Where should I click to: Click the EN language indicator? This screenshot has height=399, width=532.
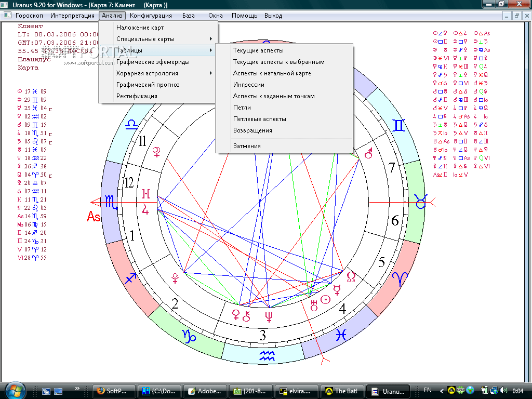click(428, 390)
